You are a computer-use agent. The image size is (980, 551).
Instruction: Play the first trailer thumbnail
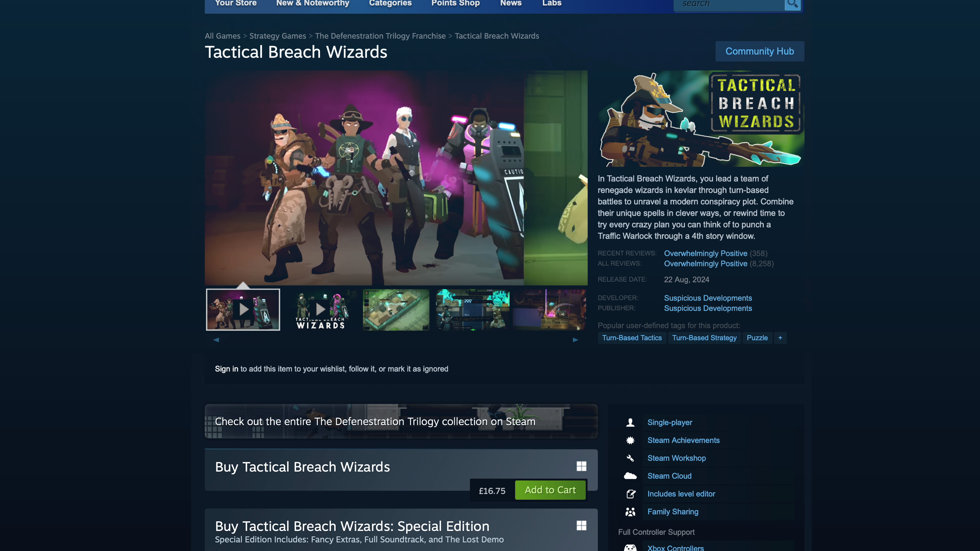coord(243,309)
